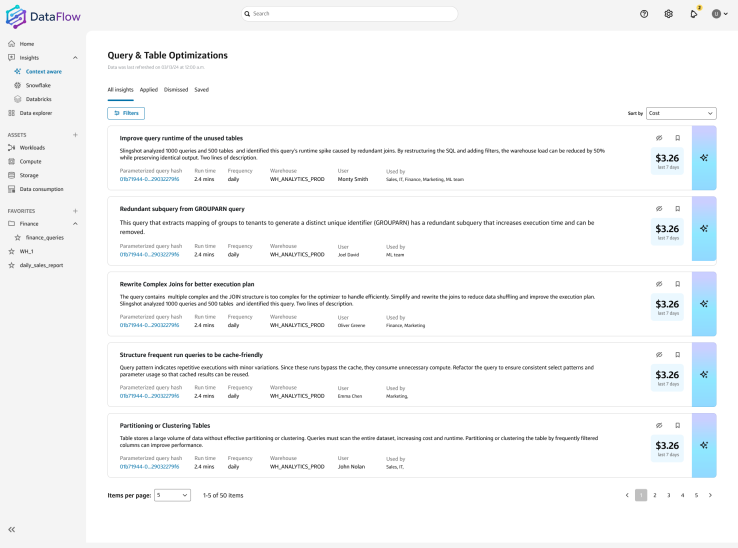Viewport: 738px width, 548px height.
Task: Apply AI optimization for Partitioning or Clustering
Action: coord(704,445)
